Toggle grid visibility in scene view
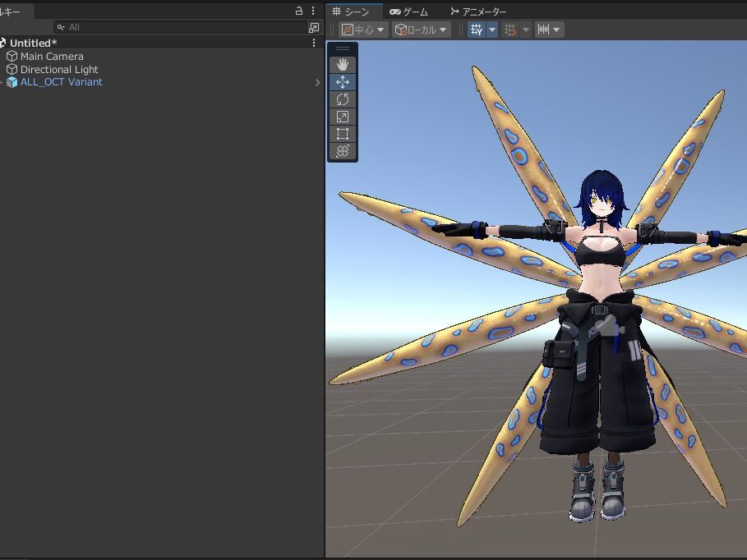The width and height of the screenshot is (747, 560). (x=477, y=30)
